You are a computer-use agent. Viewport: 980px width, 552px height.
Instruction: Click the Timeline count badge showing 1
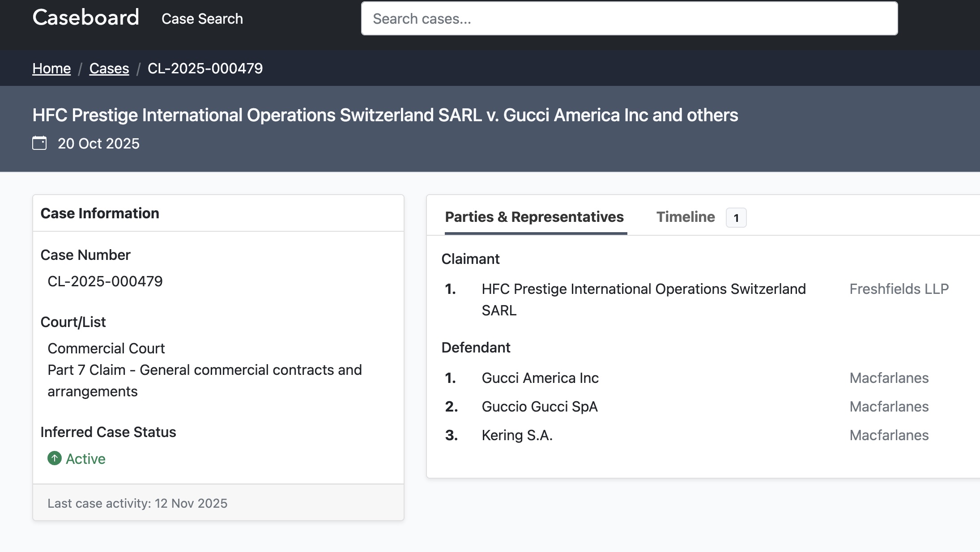[x=736, y=218]
